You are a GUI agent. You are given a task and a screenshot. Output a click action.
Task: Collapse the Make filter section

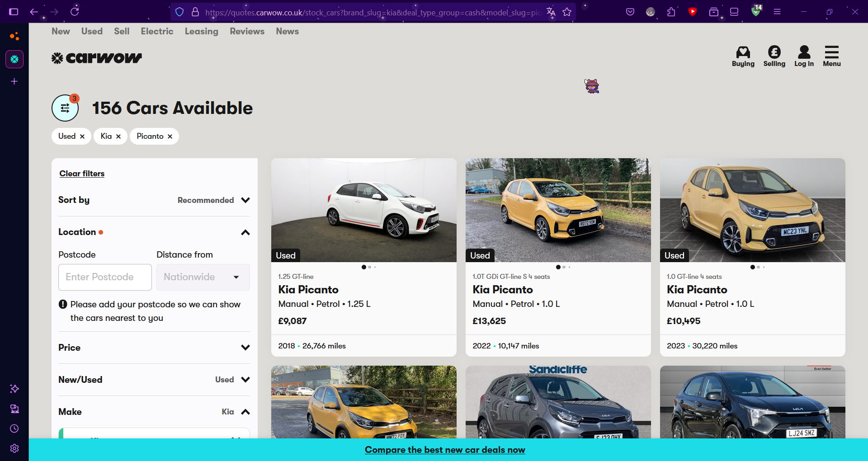pyautogui.click(x=154, y=412)
